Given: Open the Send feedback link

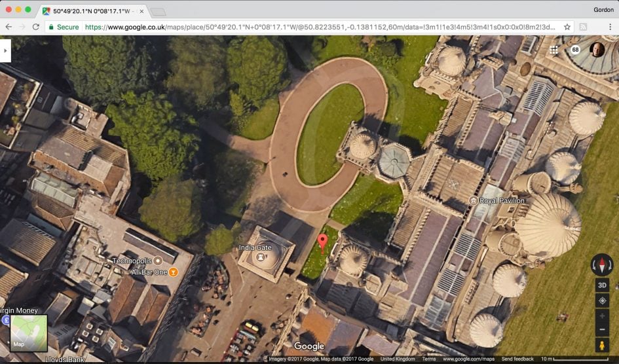Looking at the screenshot, I should click(x=517, y=359).
